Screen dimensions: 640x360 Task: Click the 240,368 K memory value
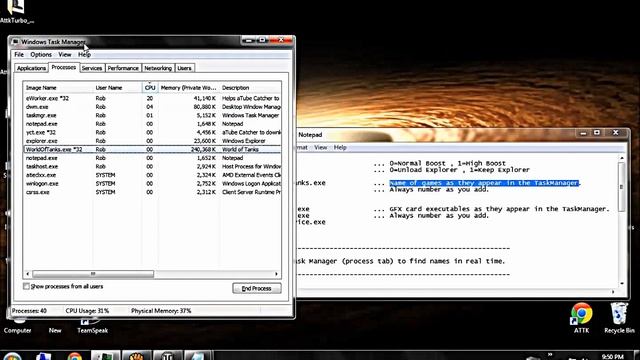[x=203, y=149]
